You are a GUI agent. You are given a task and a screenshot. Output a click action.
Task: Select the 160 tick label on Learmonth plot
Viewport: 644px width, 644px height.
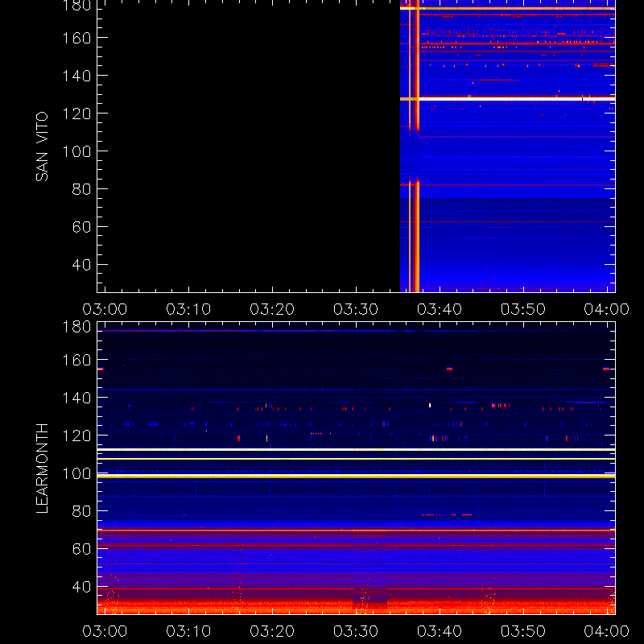click(x=76, y=361)
